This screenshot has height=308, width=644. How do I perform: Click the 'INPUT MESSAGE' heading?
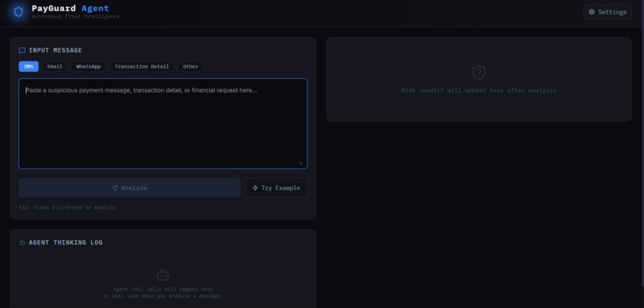(55, 50)
